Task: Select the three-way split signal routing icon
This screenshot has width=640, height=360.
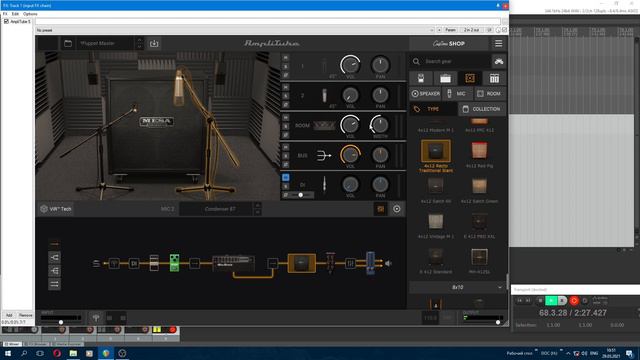Action: coord(54,271)
